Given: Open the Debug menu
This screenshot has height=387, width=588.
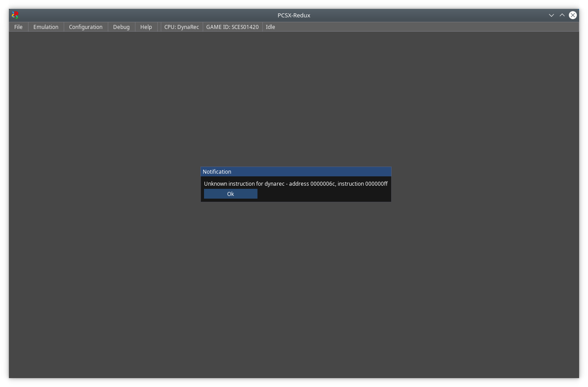Looking at the screenshot, I should [x=121, y=27].
